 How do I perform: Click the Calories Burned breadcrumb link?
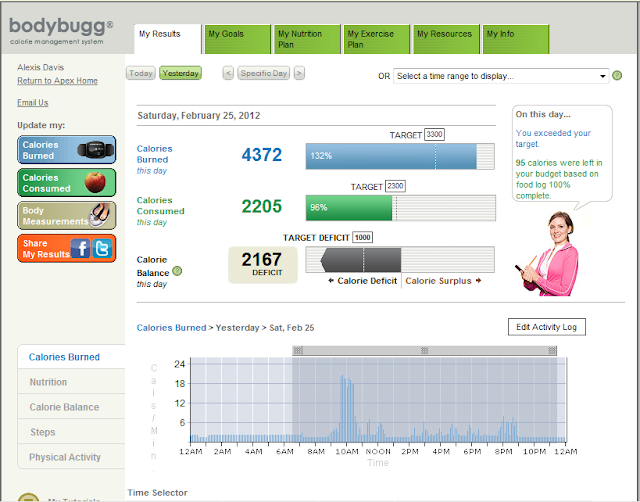click(171, 328)
